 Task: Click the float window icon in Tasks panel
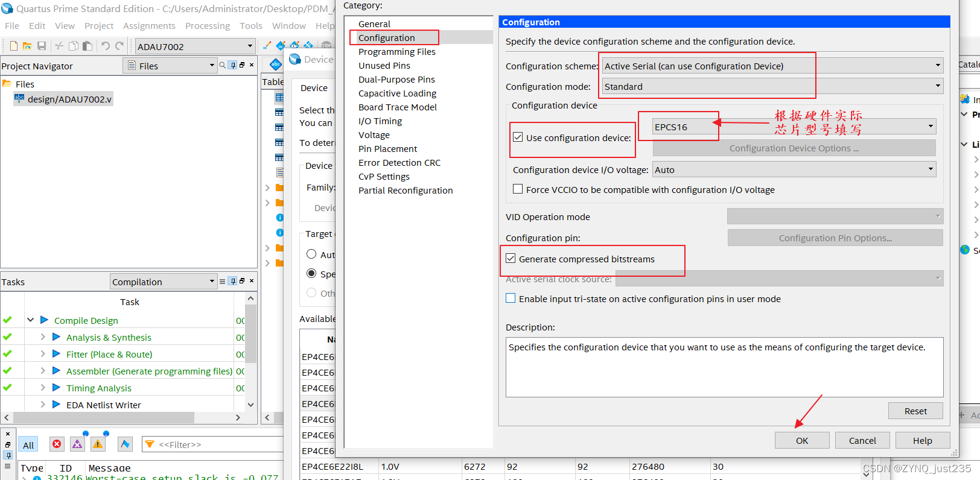pos(242,280)
